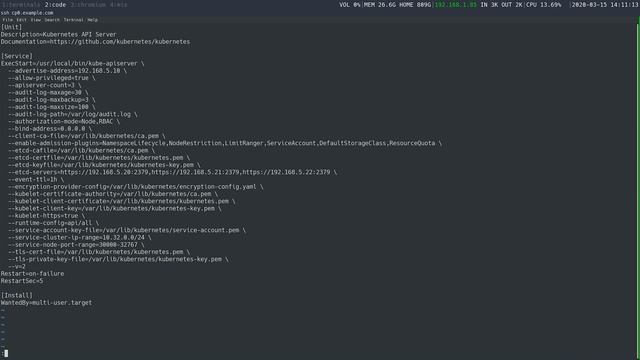Screen dimensions: 640x360
Task: Click the [Service] section header
Action: click(17, 56)
